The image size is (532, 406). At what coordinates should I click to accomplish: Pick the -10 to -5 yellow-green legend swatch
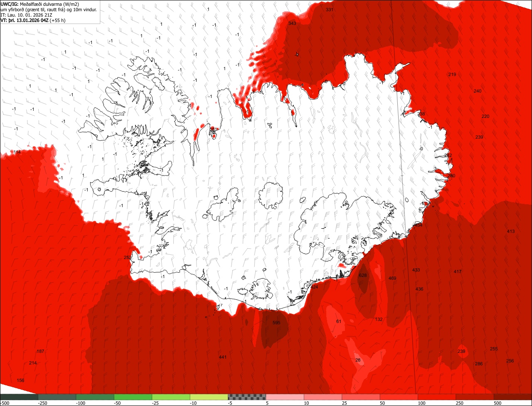pos(209,397)
